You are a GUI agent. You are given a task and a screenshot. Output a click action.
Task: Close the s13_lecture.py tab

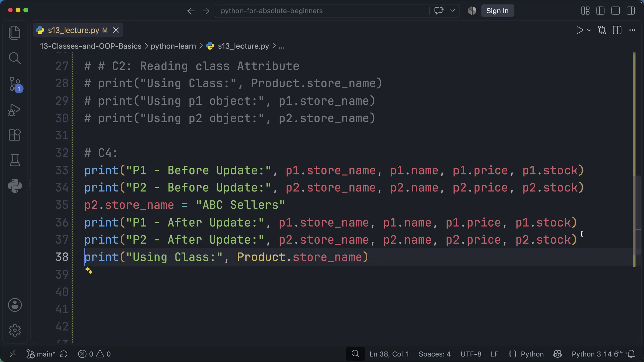pos(116,30)
